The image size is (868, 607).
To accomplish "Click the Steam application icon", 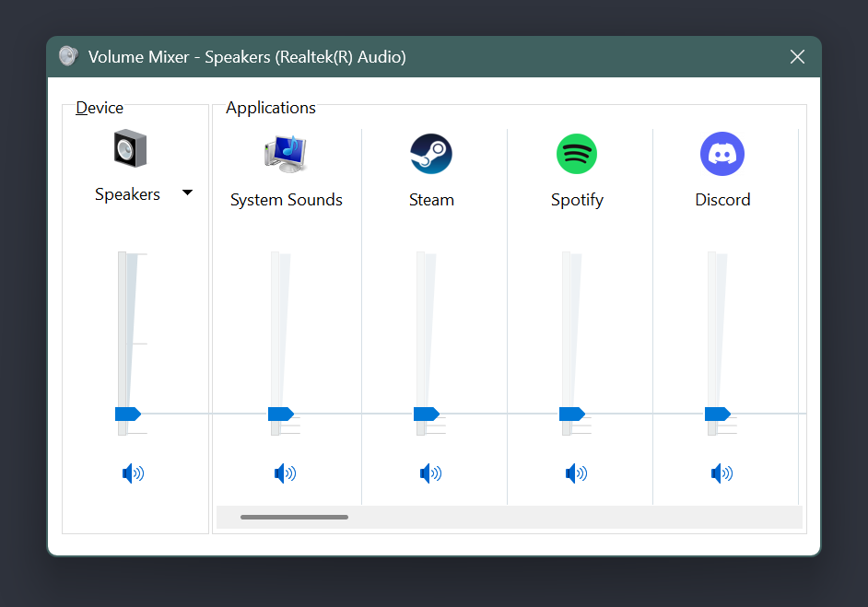I will [431, 154].
